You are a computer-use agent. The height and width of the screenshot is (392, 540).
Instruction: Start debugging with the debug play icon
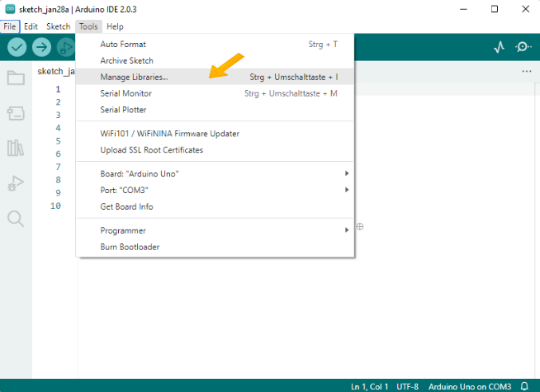pos(66,47)
